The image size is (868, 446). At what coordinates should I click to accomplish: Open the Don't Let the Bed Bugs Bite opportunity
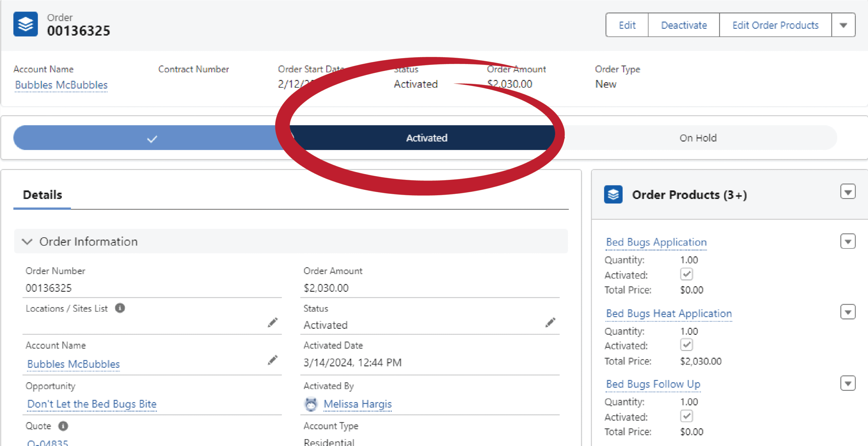coord(92,404)
